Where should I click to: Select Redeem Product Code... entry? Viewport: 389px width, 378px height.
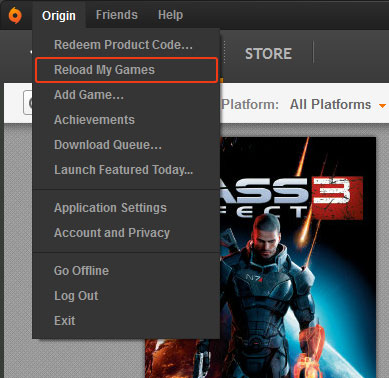(126, 45)
